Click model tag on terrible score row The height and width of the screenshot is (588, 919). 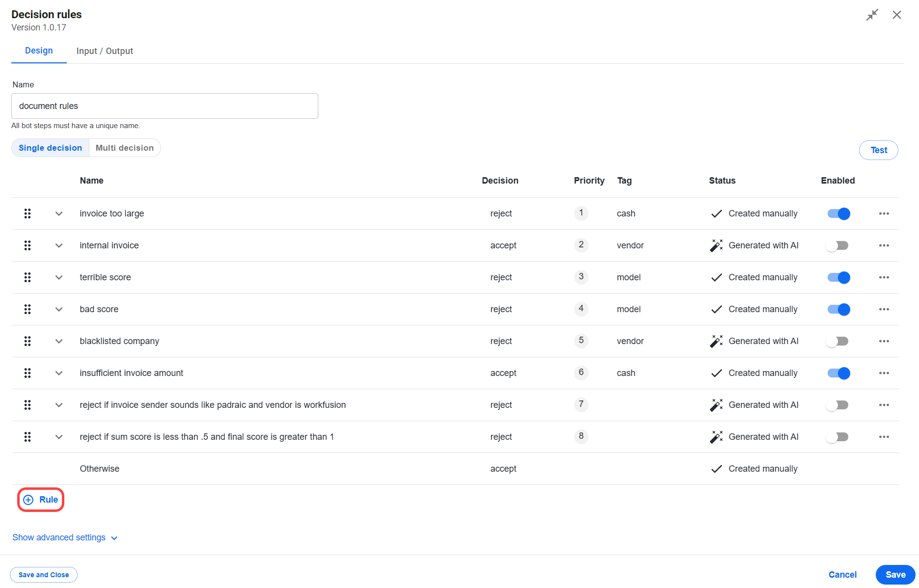click(629, 277)
